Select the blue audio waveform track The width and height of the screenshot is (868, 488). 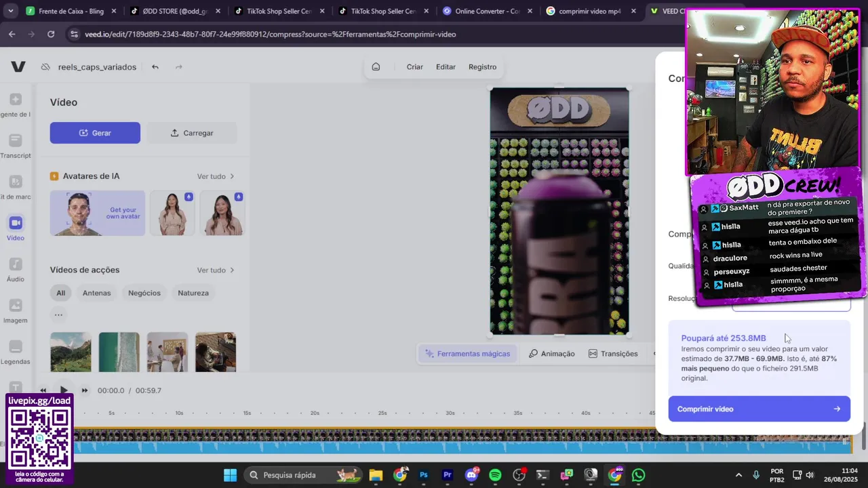(x=461, y=447)
